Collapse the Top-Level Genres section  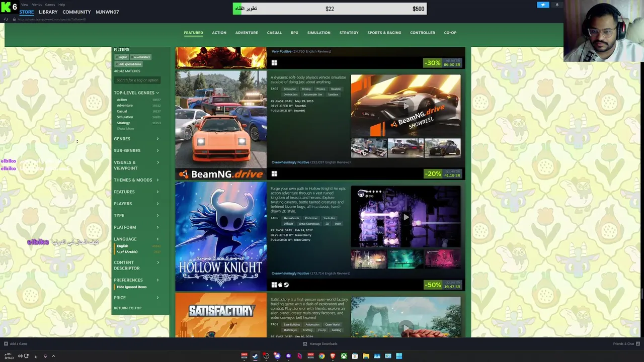pos(136,93)
